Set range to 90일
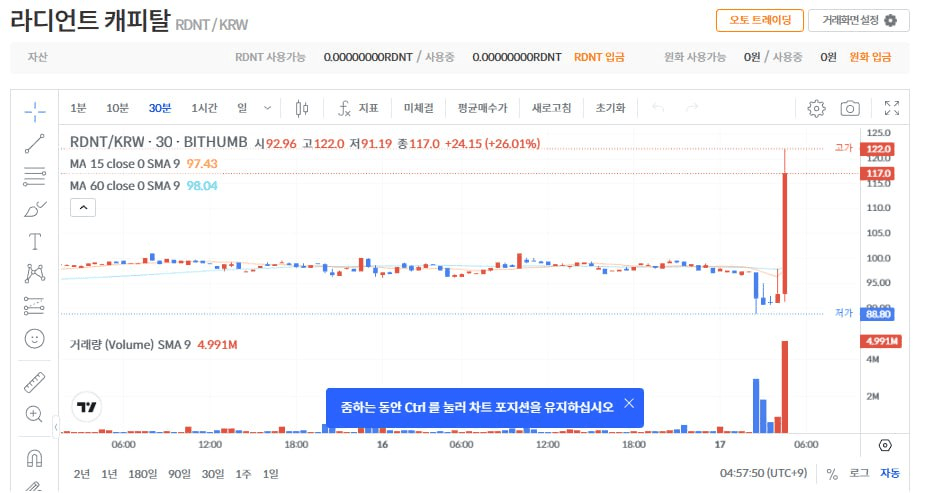This screenshot has width=939, height=493. pyautogui.click(x=179, y=474)
